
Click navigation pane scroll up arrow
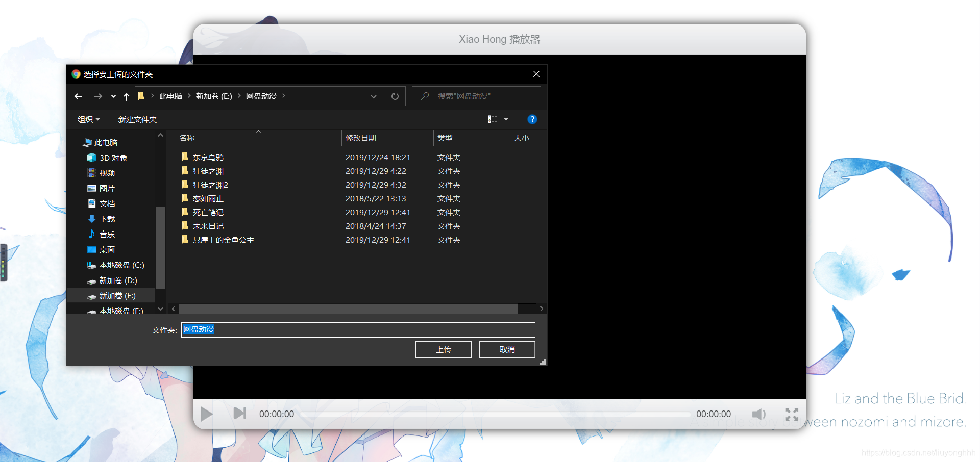coord(160,135)
